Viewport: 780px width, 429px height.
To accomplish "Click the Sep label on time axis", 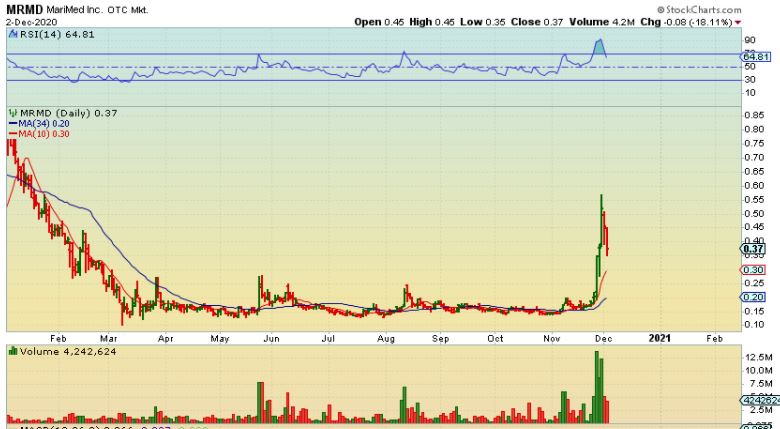I will 440,338.
